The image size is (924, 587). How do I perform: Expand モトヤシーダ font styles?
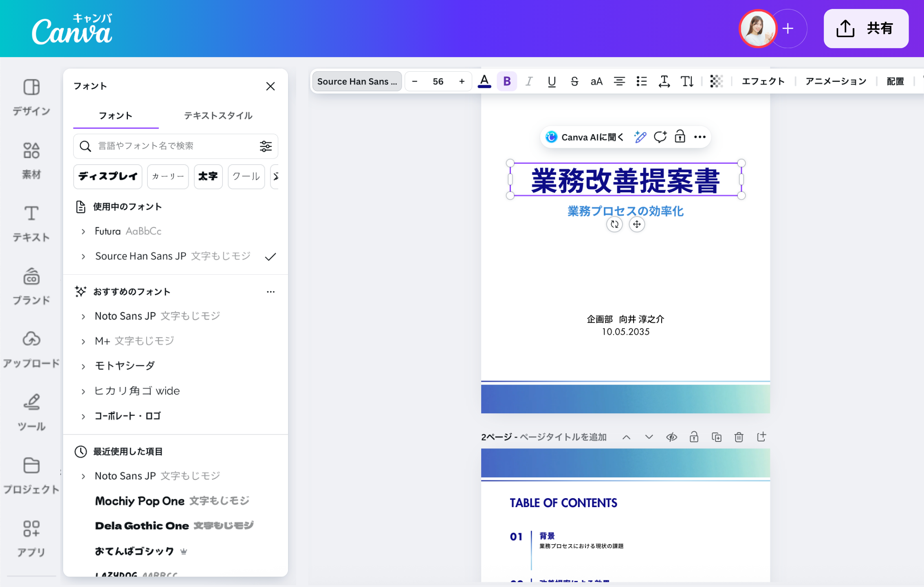click(x=83, y=366)
